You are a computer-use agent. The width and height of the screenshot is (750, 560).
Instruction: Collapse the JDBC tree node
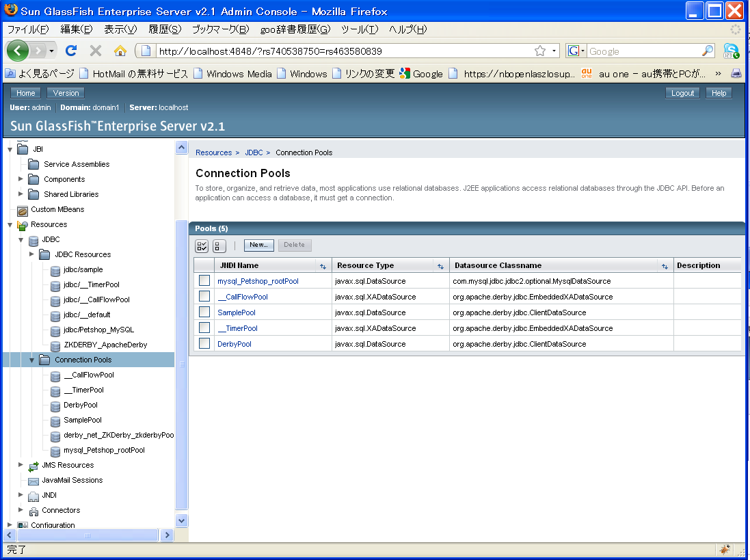[x=21, y=239]
